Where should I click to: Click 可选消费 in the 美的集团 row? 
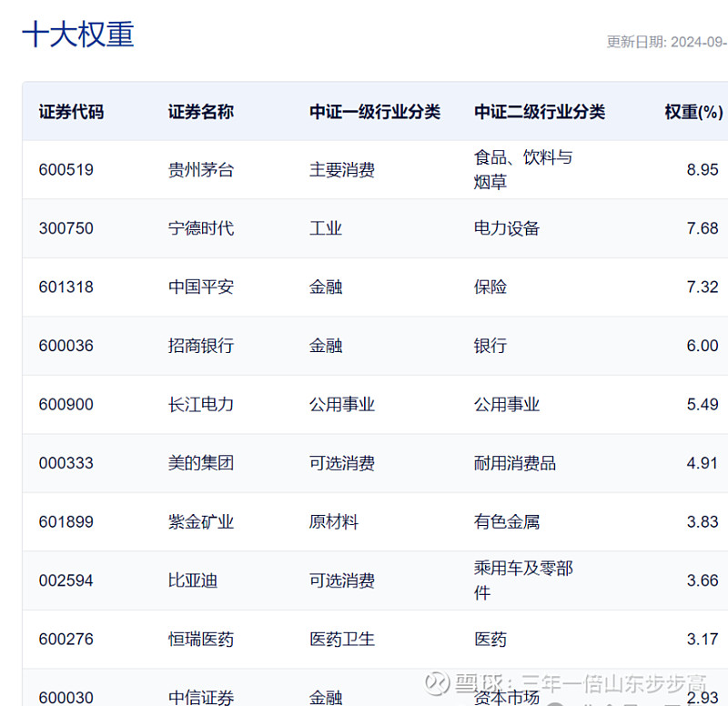coord(342,463)
